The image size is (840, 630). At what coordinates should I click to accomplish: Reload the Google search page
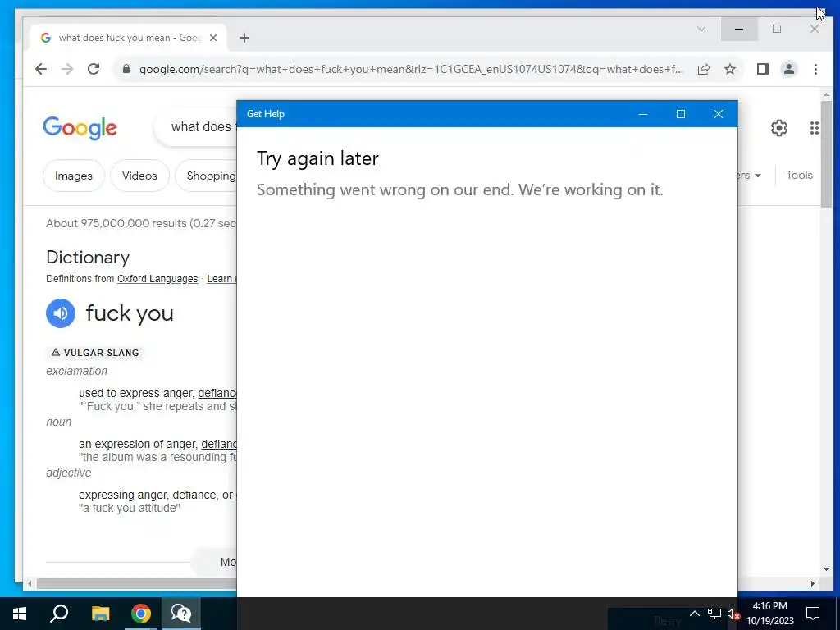94,69
